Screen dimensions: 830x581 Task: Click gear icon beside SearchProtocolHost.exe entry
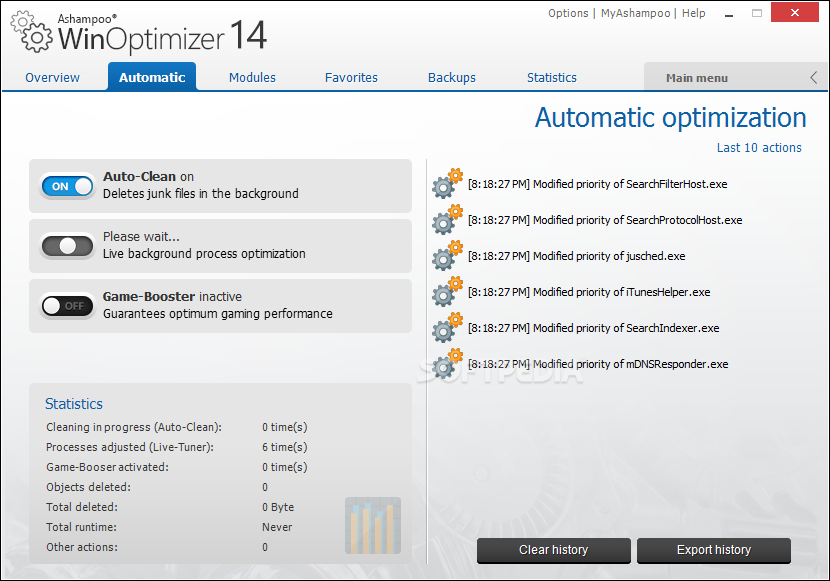[447, 220]
